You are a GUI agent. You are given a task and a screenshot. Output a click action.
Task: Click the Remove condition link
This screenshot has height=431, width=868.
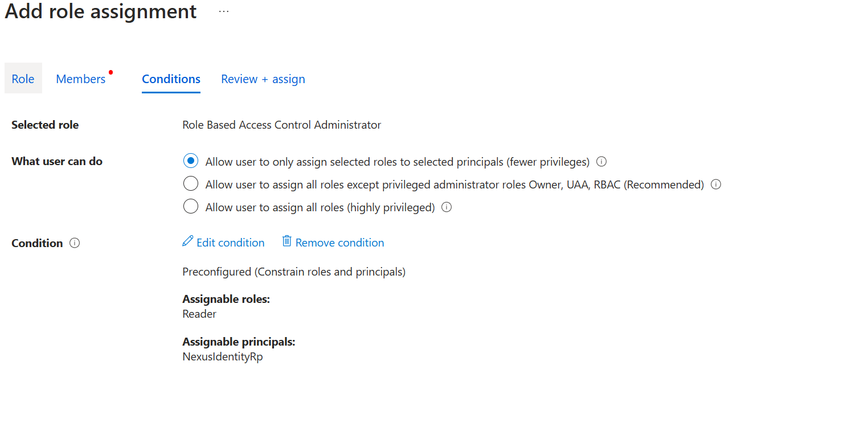point(340,243)
